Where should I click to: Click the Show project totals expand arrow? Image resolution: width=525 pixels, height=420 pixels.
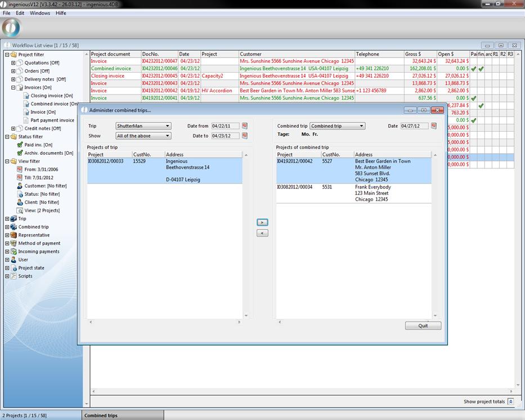[510, 401]
